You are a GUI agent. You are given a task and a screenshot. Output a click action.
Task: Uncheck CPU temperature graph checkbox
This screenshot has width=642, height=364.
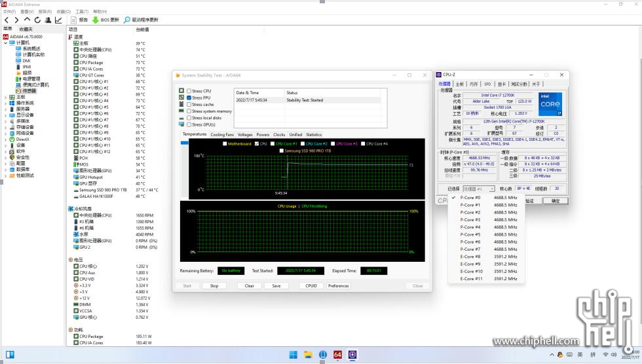pyautogui.click(x=257, y=143)
